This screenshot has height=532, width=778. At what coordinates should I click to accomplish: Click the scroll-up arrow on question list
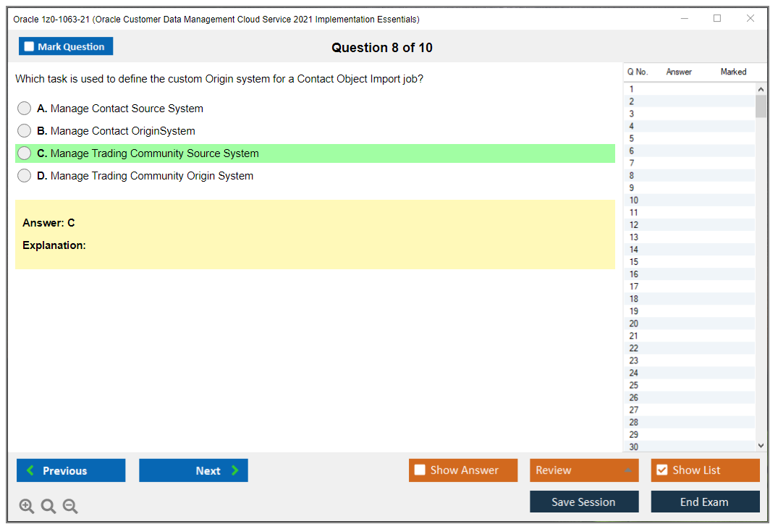760,88
